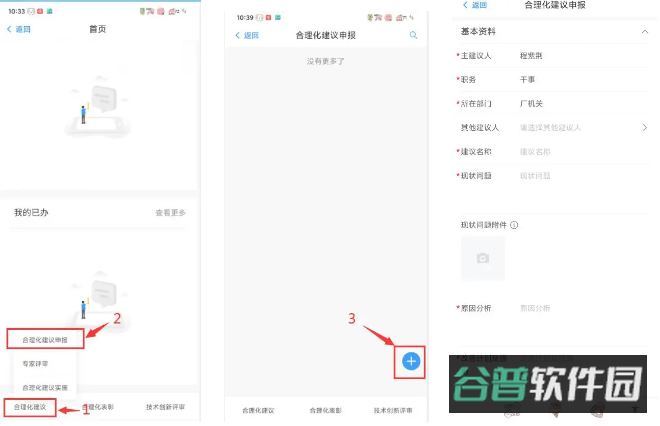This screenshot has width=660, height=426.
Task: Open 合理化表彰 tab on the list screen
Action: 326,410
